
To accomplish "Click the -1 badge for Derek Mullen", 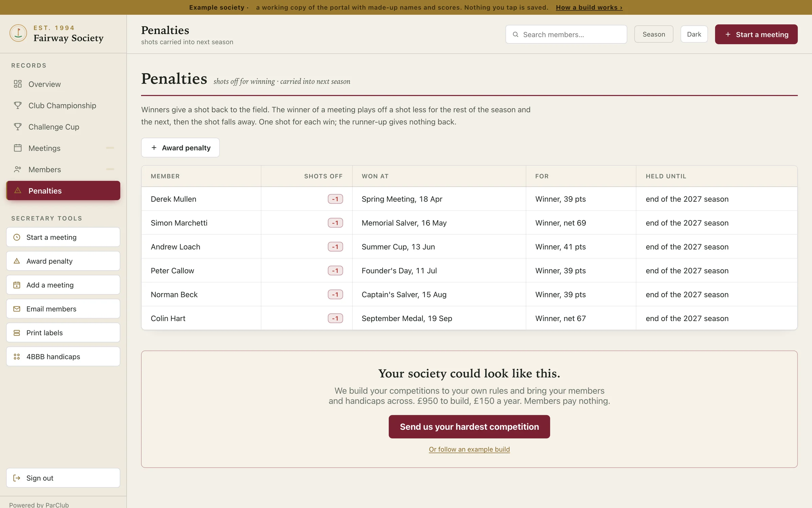I will (335, 199).
